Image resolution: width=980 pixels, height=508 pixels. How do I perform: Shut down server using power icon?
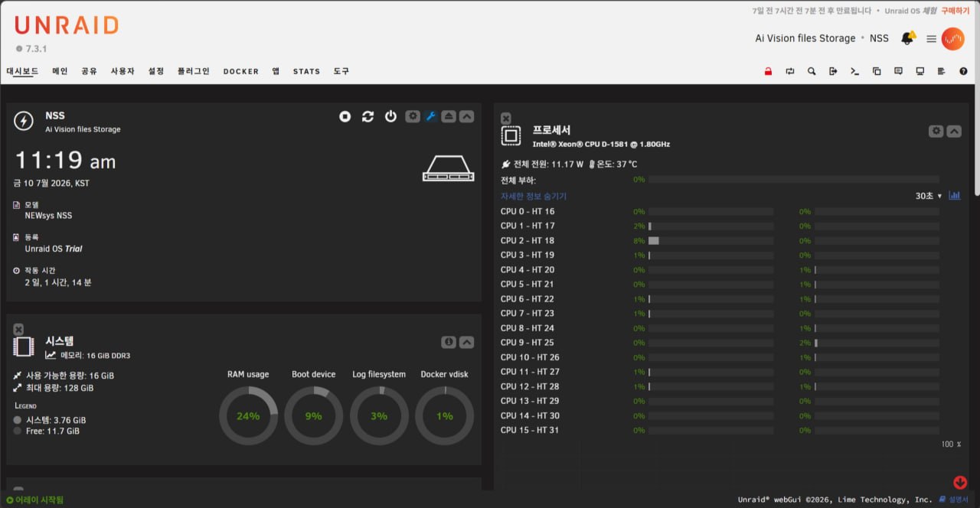[x=390, y=116]
